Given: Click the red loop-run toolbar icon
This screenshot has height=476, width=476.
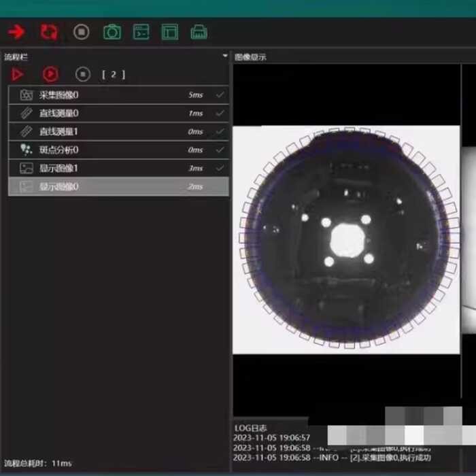Looking at the screenshot, I should pyautogui.click(x=48, y=32).
